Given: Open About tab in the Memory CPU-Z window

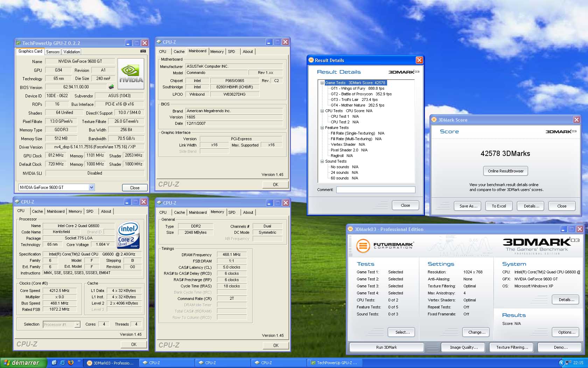Looking at the screenshot, I should tap(248, 212).
